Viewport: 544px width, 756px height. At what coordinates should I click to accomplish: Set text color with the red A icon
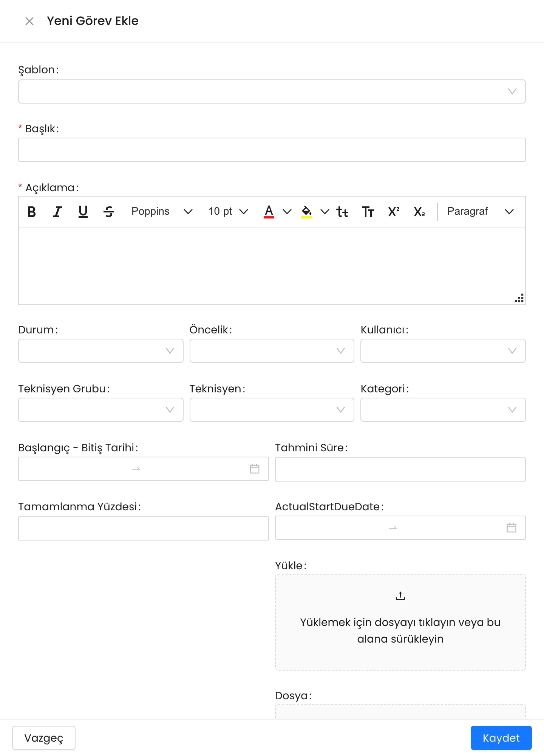[x=269, y=212]
